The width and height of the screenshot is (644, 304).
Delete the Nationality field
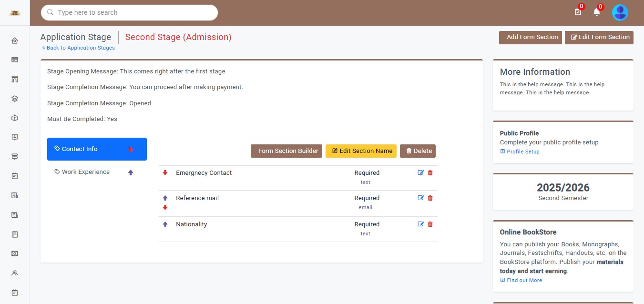click(x=430, y=224)
